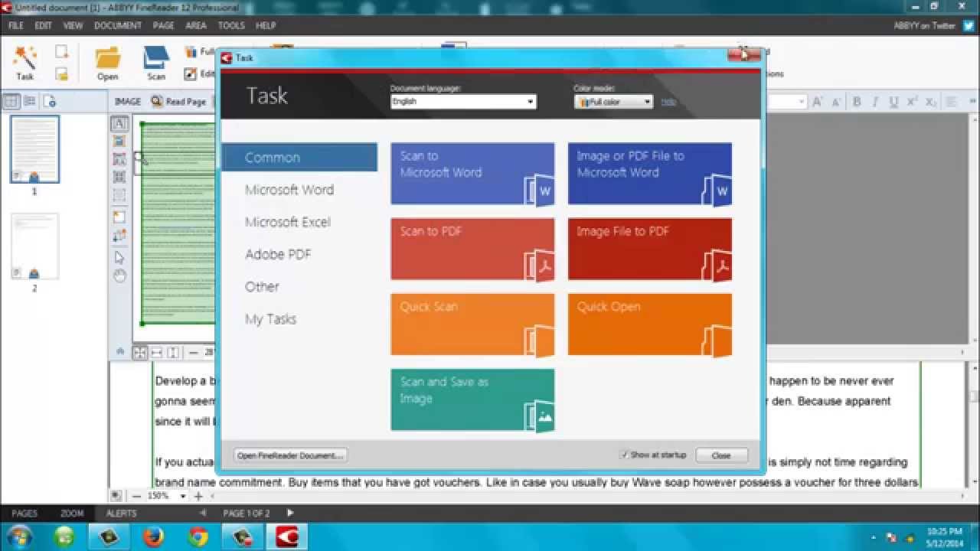Start Quick Scan task

(x=472, y=324)
